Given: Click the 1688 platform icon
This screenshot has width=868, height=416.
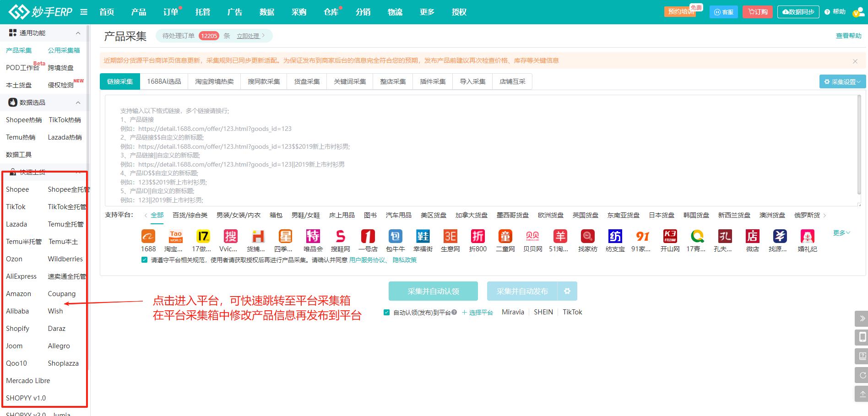Looking at the screenshot, I should (x=148, y=236).
